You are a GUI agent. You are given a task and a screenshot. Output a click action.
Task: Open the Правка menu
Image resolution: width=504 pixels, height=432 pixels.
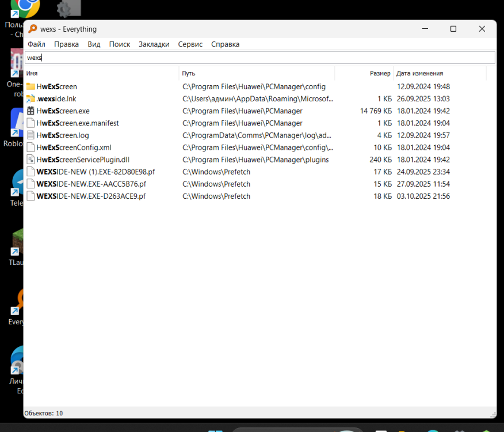pos(66,44)
